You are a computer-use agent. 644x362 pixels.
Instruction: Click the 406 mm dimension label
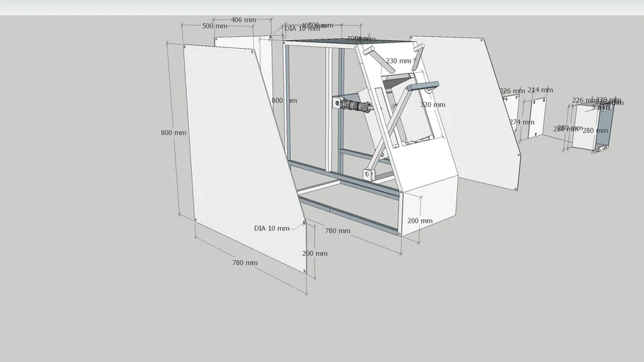click(244, 20)
